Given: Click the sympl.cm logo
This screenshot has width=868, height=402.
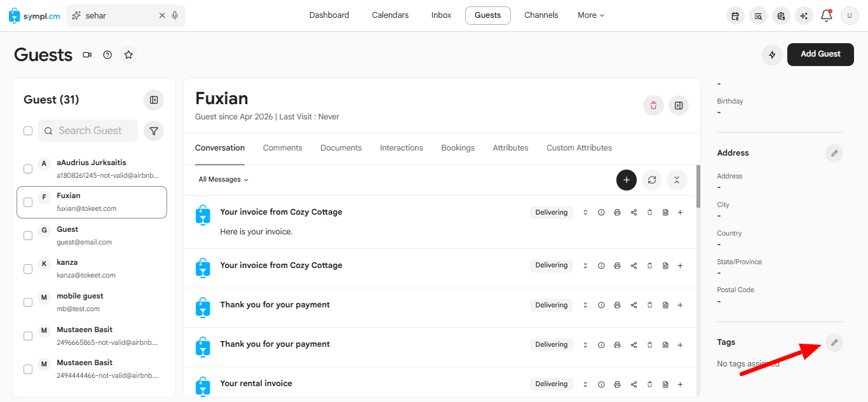Looking at the screenshot, I should [x=34, y=15].
